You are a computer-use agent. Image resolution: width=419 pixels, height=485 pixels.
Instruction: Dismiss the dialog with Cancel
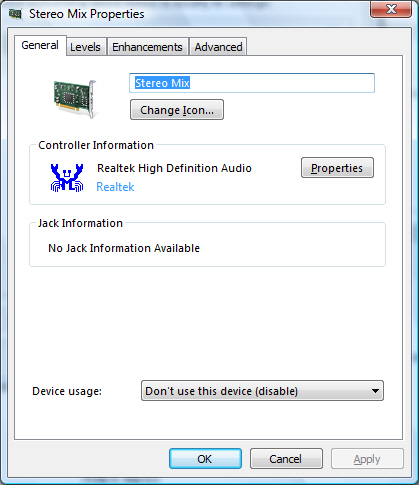[x=286, y=459]
